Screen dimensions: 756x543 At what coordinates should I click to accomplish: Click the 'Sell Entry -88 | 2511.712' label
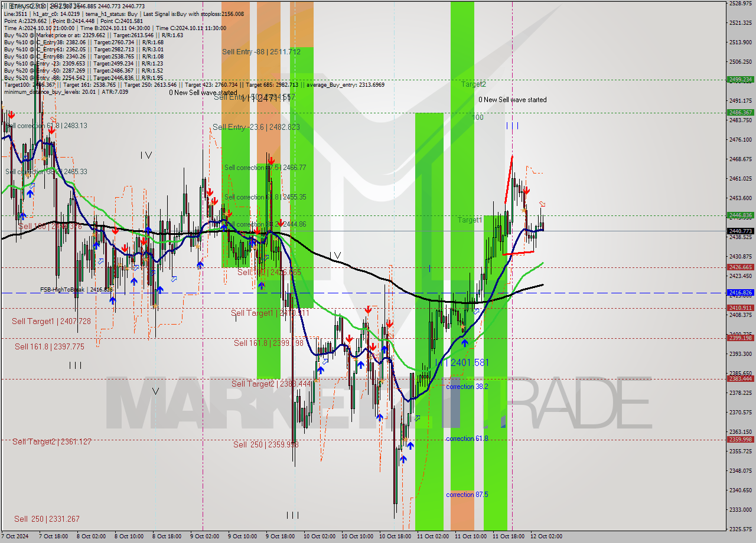pyautogui.click(x=261, y=52)
